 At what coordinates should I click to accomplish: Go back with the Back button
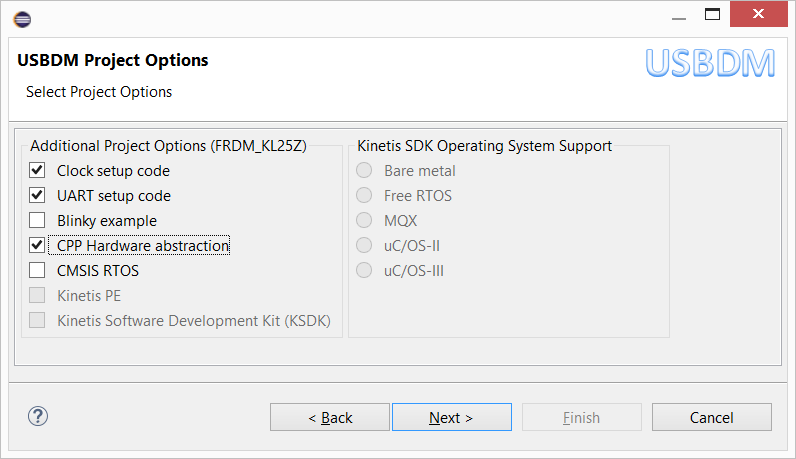click(330, 417)
